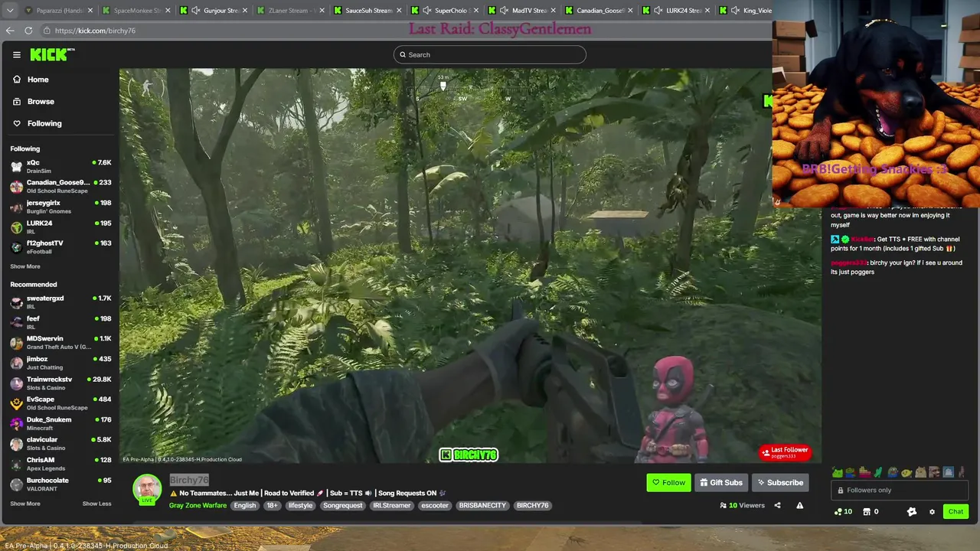Unmute the Gunjour Stream browser tab

pos(197,11)
